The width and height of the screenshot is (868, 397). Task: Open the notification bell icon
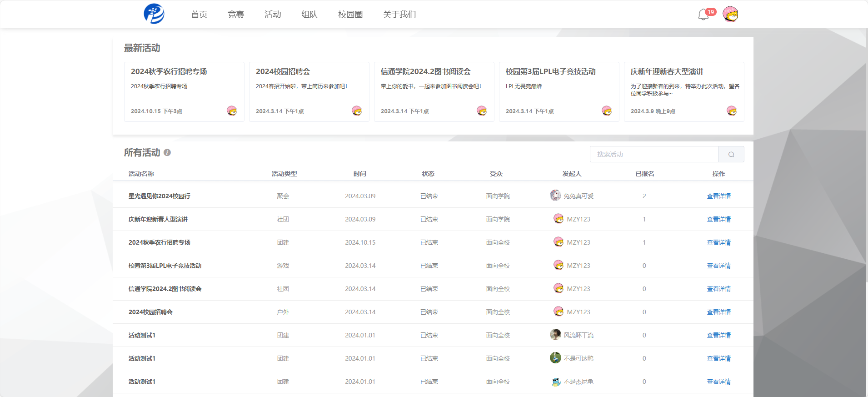pyautogui.click(x=703, y=15)
